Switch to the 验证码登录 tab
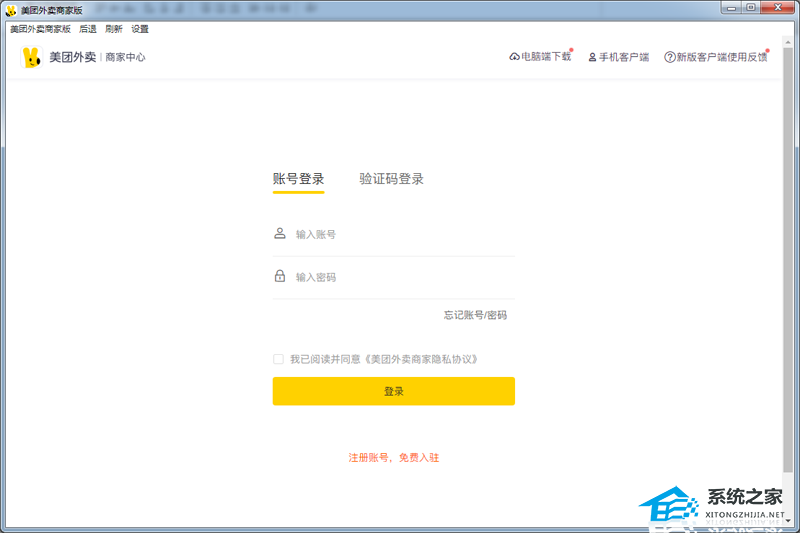This screenshot has width=800, height=533. click(x=391, y=179)
